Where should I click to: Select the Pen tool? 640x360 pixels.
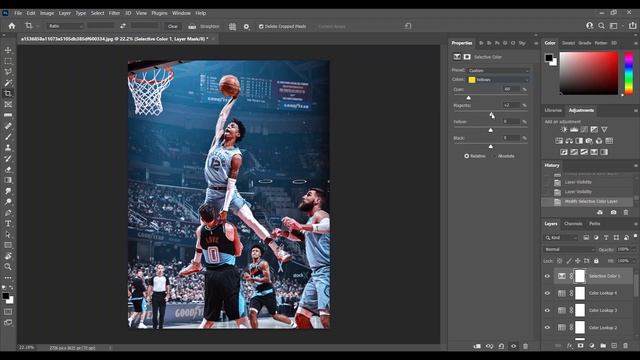pos(8,213)
